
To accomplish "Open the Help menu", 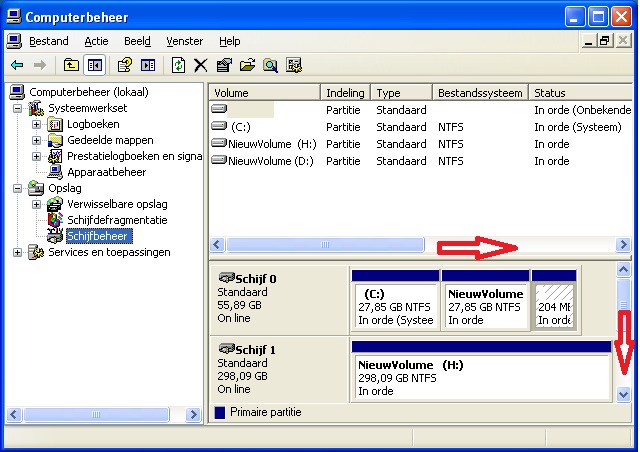I will 229,41.
